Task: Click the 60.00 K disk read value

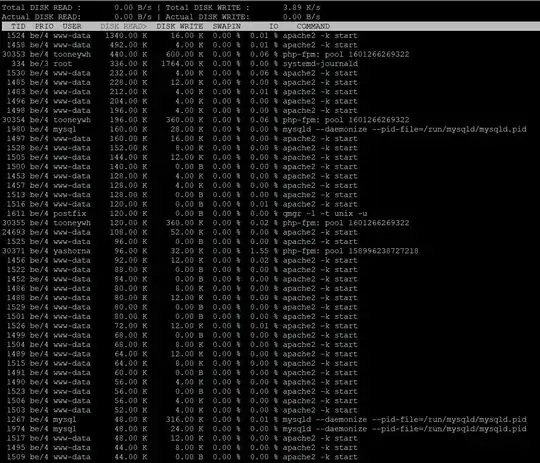Action: [x=131, y=372]
